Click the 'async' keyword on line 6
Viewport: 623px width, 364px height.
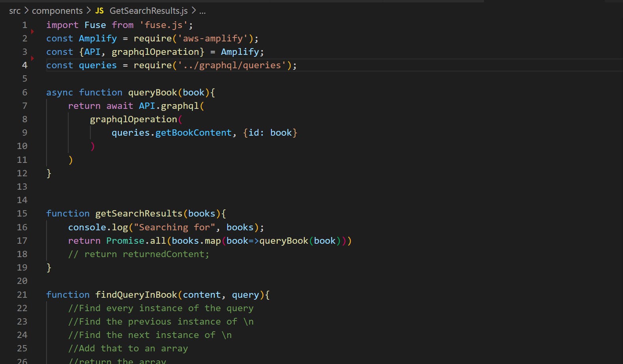click(60, 92)
